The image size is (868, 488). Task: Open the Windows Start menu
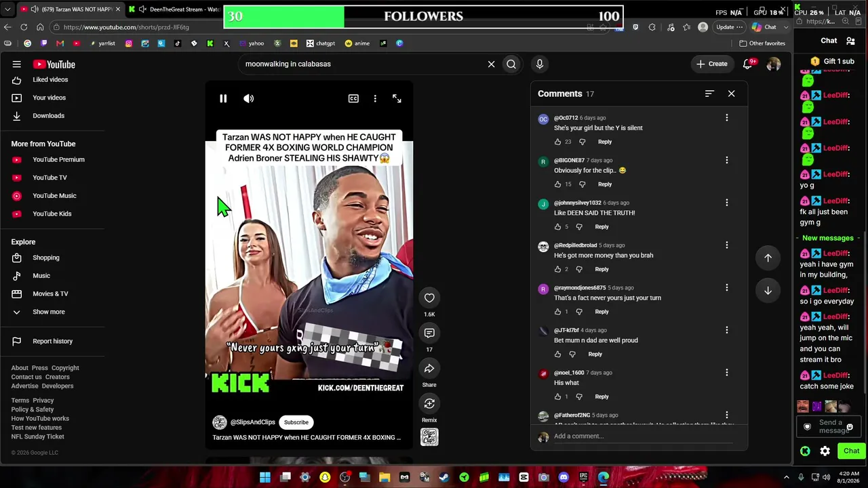pos(265,478)
